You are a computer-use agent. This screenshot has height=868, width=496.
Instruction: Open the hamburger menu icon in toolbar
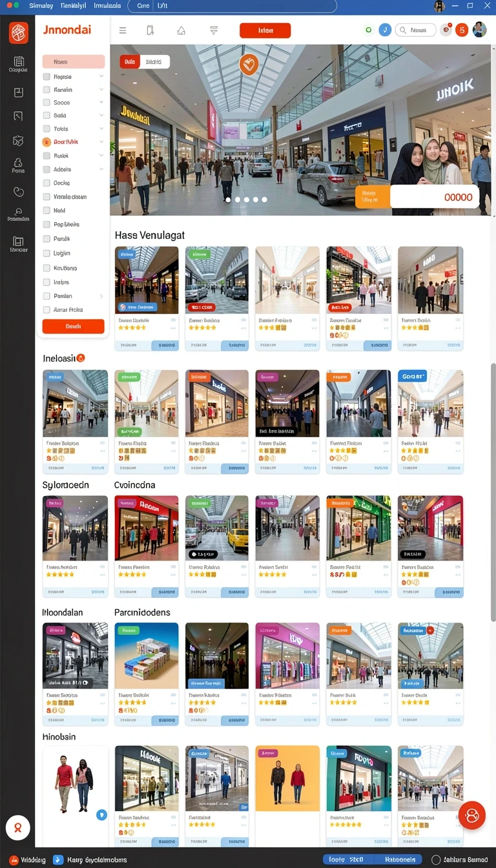pos(123,30)
